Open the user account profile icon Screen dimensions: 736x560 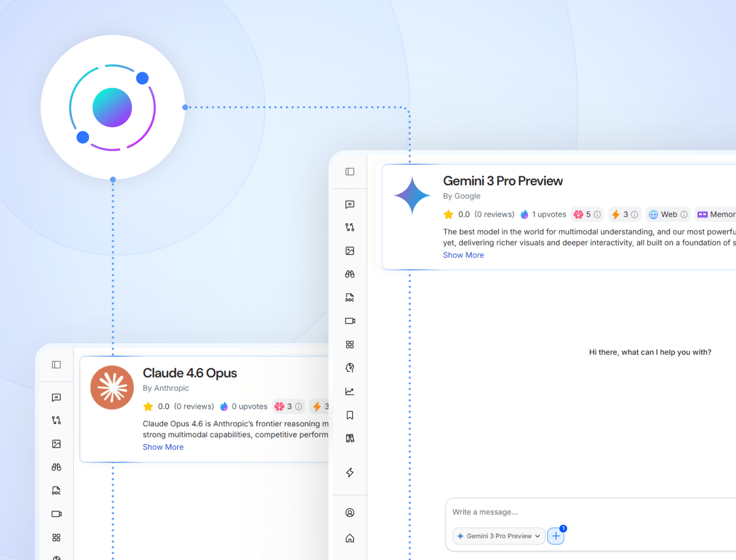[x=350, y=512]
